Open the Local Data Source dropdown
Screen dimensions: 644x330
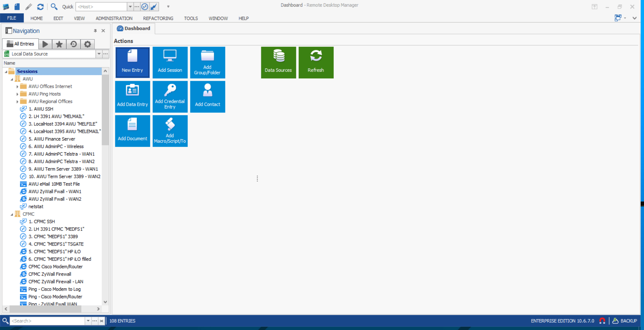click(x=99, y=54)
